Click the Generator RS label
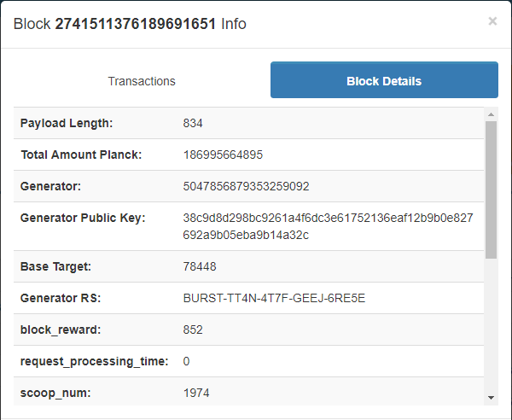Image resolution: width=512 pixels, height=420 pixels. click(x=61, y=298)
